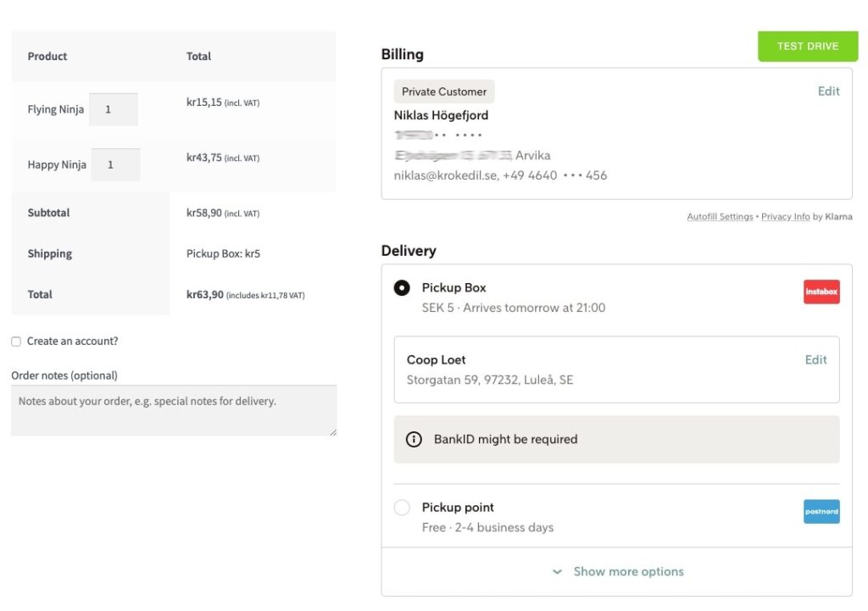Click the order notes resize handle

click(332, 432)
